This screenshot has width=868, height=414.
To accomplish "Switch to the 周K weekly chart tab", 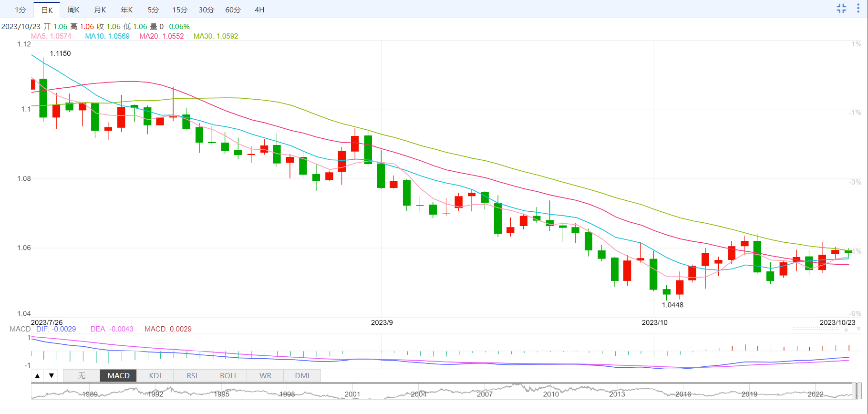I will (x=73, y=10).
